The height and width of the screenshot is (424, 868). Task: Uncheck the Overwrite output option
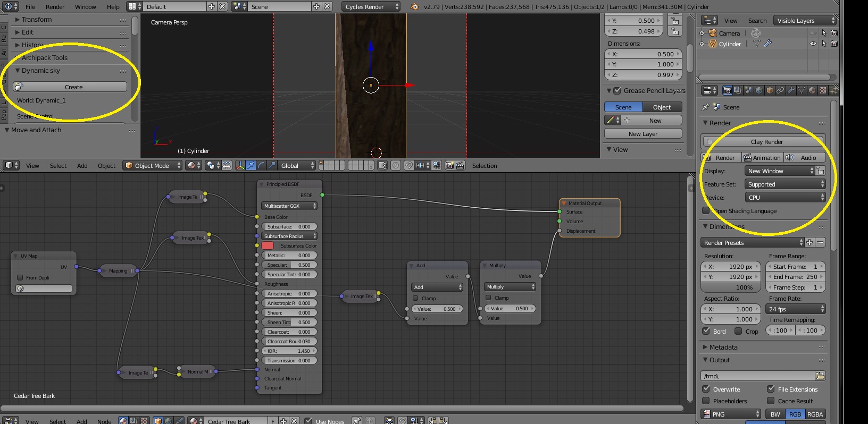[706, 389]
